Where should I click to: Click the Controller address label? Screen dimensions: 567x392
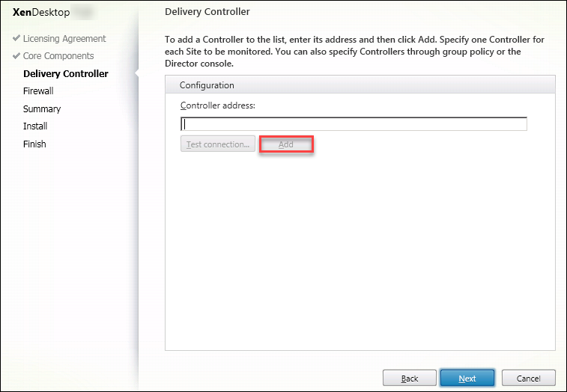[218, 105]
